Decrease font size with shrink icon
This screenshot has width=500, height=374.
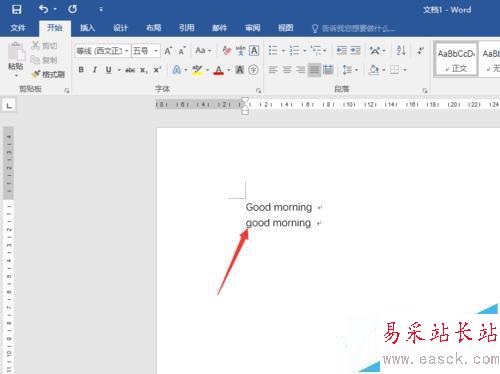pyautogui.click(x=182, y=51)
